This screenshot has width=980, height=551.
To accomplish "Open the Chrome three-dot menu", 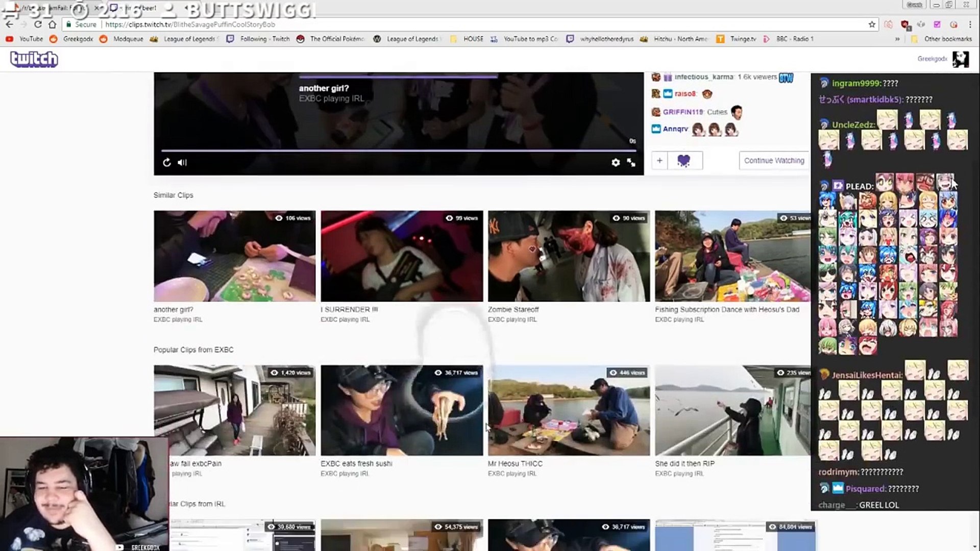I will click(x=970, y=24).
